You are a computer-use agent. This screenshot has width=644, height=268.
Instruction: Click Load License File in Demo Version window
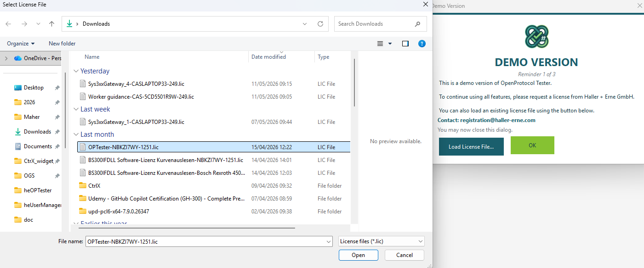tap(471, 146)
